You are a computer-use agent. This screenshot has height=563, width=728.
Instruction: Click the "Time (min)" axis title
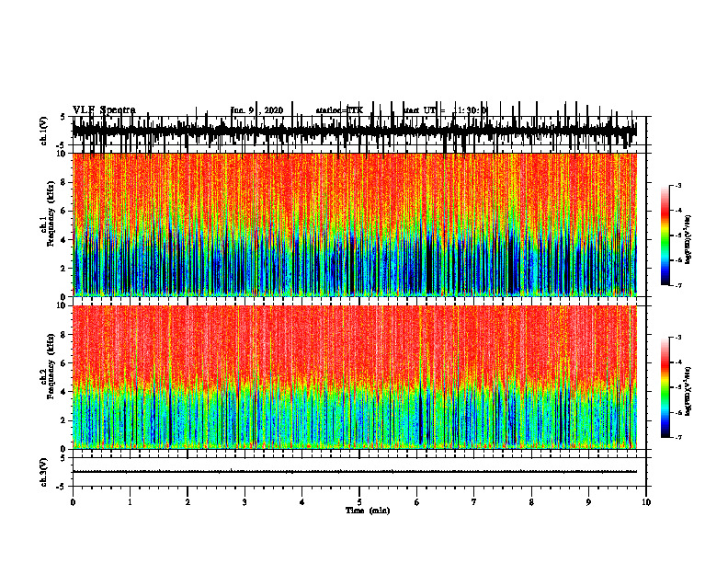(x=368, y=511)
